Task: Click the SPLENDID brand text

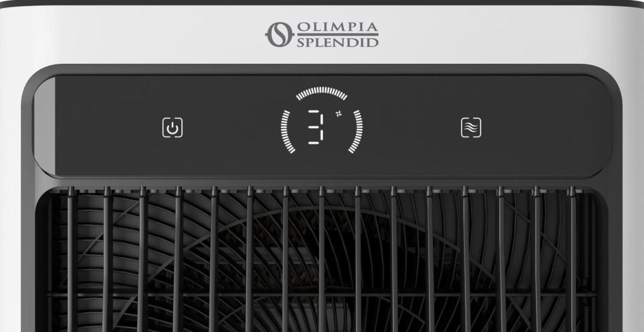Action: [337, 43]
